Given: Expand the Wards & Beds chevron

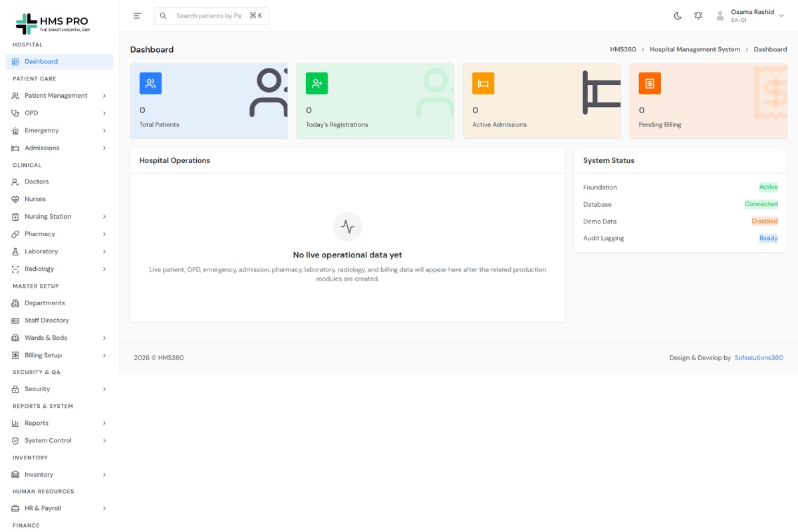Looking at the screenshot, I should [x=104, y=338].
